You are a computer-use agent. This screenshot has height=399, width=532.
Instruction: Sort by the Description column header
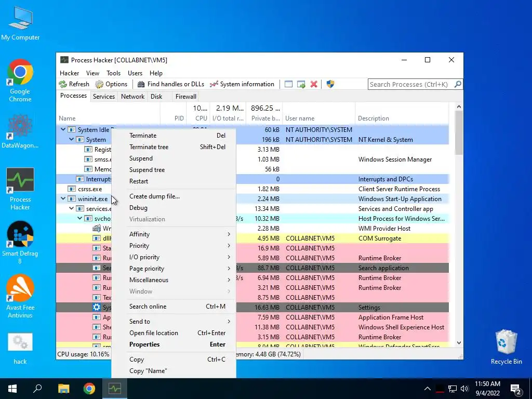pos(402,114)
